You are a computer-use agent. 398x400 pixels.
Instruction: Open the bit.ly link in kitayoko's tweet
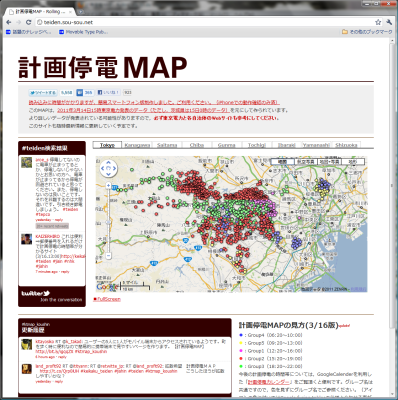[x=54, y=351]
